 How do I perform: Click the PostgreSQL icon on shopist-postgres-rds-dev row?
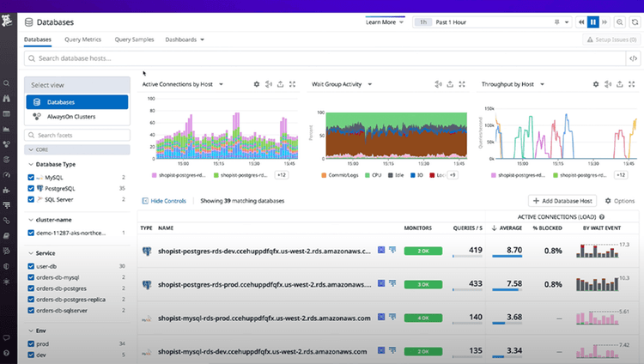tap(147, 251)
